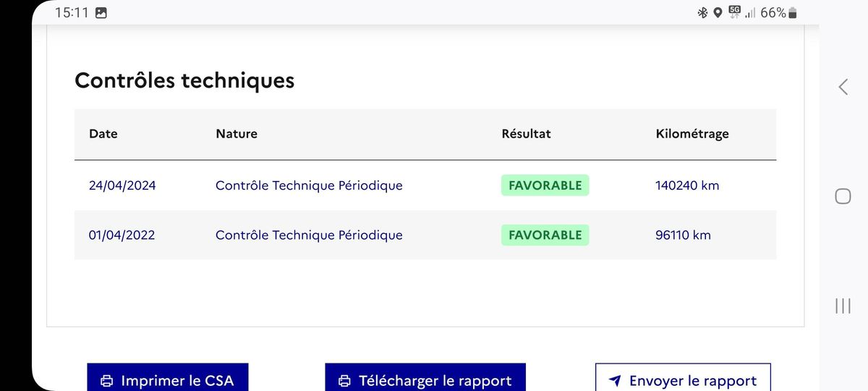Tap the Bluetooth status icon
This screenshot has width=868, height=391.
pos(702,12)
